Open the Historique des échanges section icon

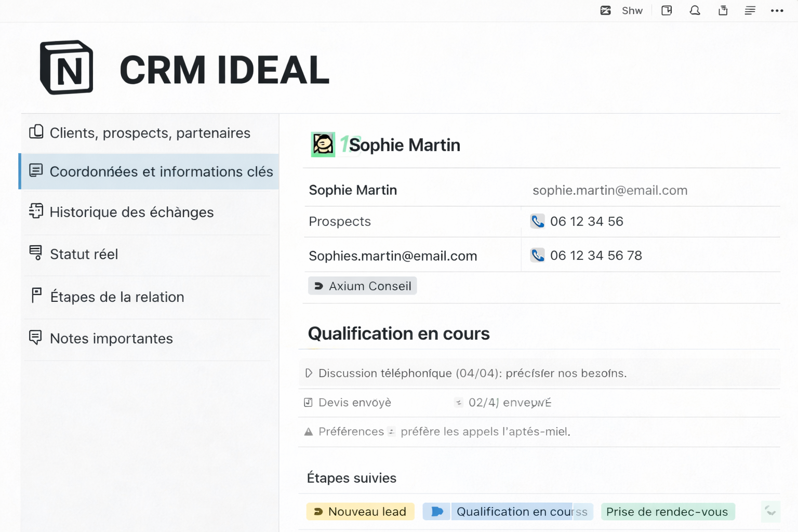pyautogui.click(x=35, y=211)
